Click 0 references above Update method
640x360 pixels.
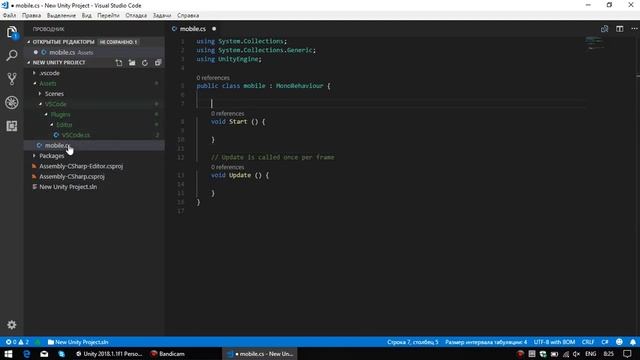pos(227,167)
